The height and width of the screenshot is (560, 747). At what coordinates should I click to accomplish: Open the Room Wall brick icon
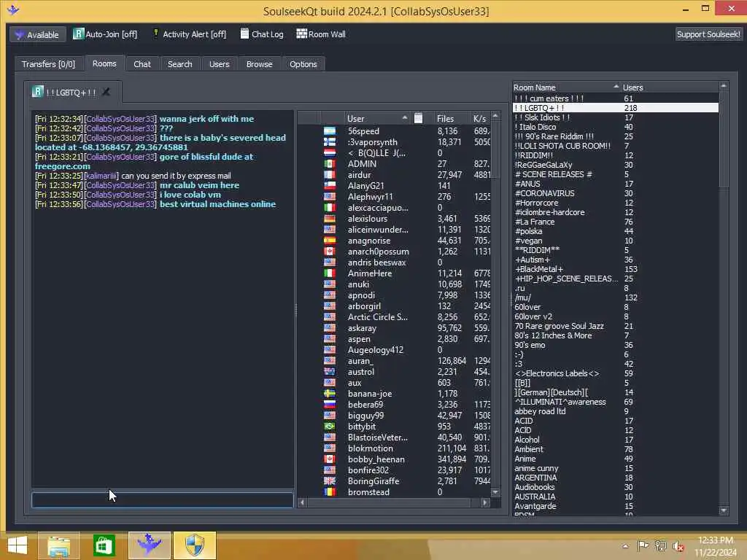pyautogui.click(x=301, y=34)
